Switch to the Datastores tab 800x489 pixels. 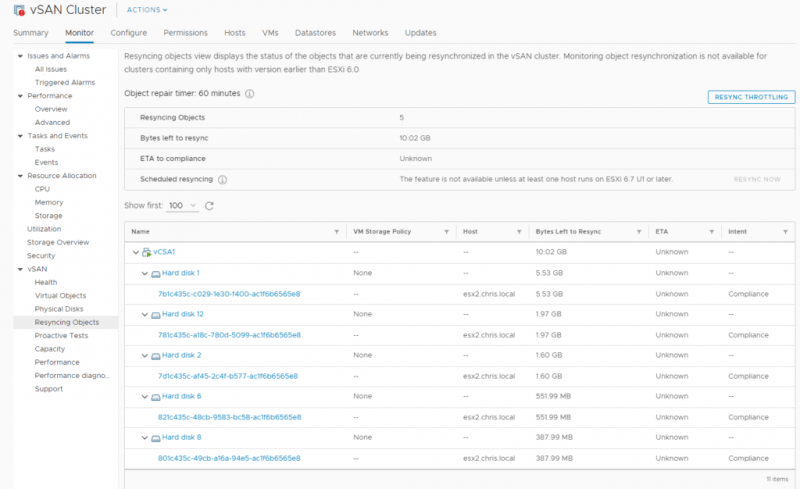point(315,33)
